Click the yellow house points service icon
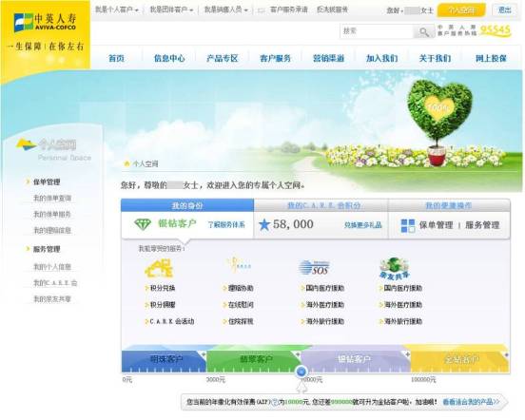The width and height of the screenshot is (525, 420). pos(159,269)
